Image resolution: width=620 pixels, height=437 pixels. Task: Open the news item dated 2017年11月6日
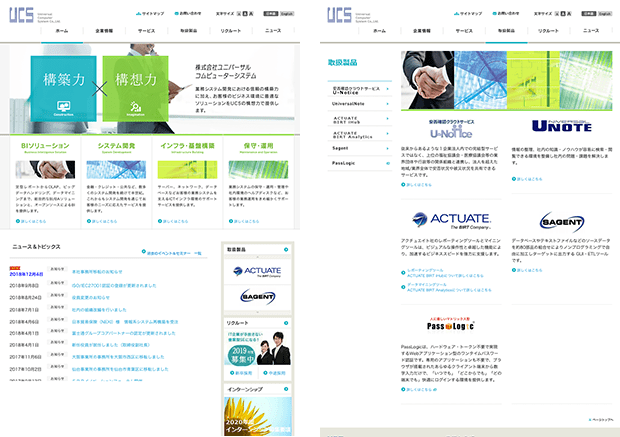[x=118, y=357]
